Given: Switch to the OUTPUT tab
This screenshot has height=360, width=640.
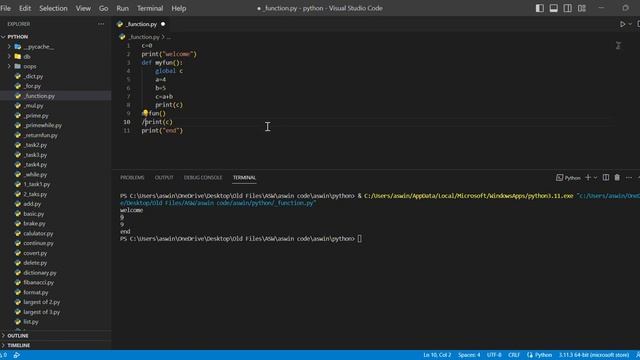Looking at the screenshot, I should click(164, 178).
